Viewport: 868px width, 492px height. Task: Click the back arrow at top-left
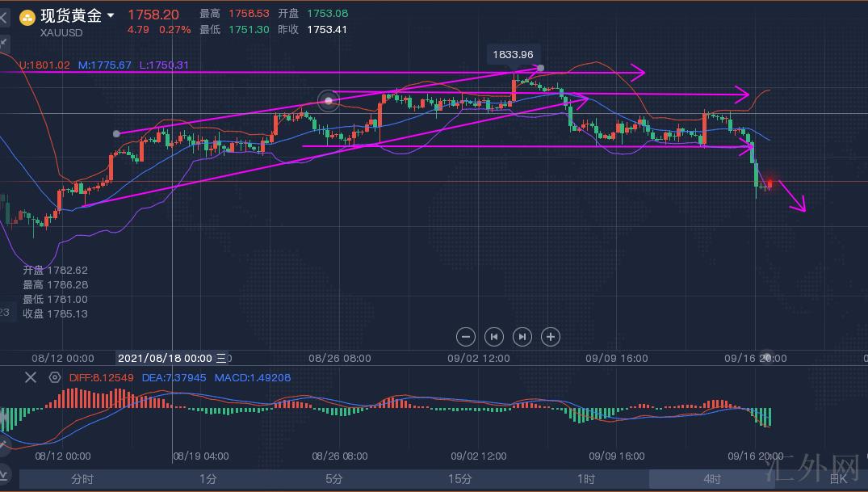tap(4, 17)
